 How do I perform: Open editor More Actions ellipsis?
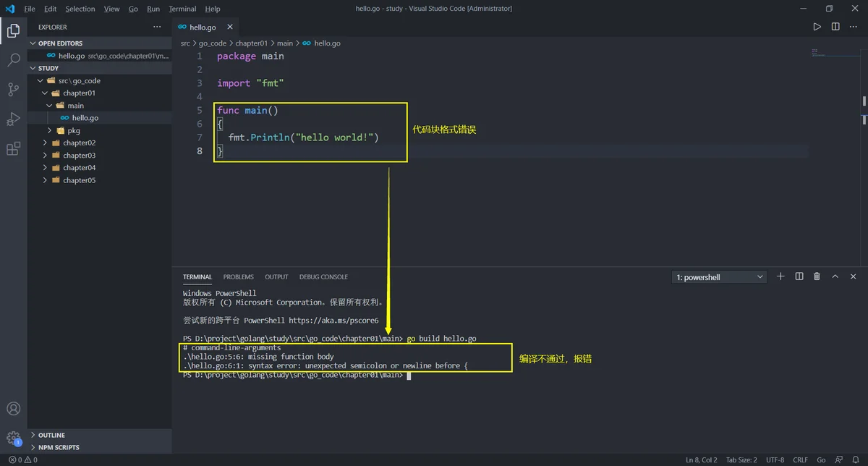(x=854, y=27)
